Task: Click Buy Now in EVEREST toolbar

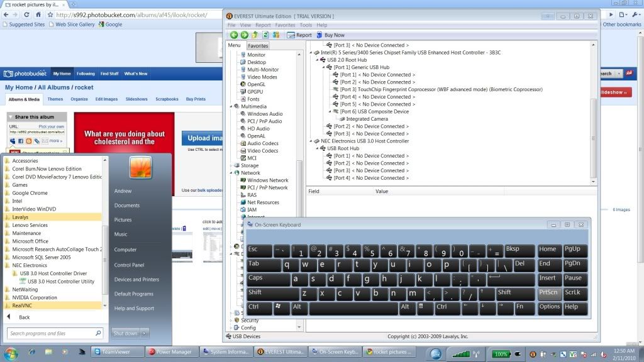Action: point(330,35)
